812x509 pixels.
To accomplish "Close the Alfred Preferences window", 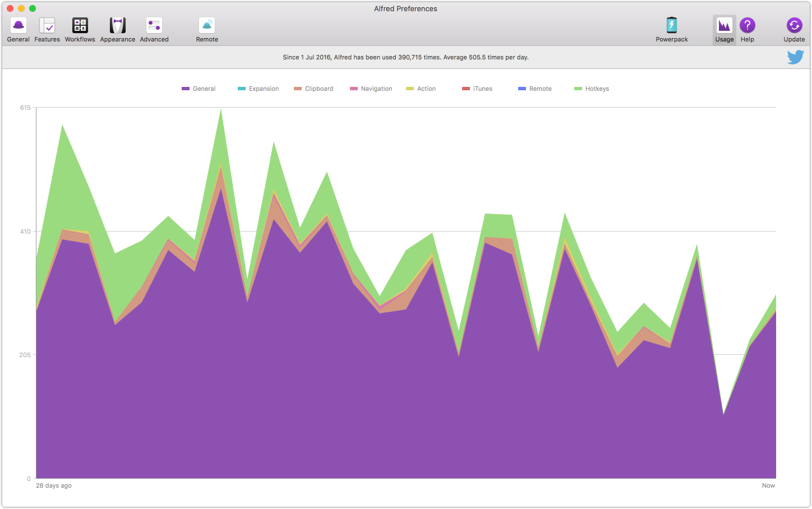I will point(10,8).
